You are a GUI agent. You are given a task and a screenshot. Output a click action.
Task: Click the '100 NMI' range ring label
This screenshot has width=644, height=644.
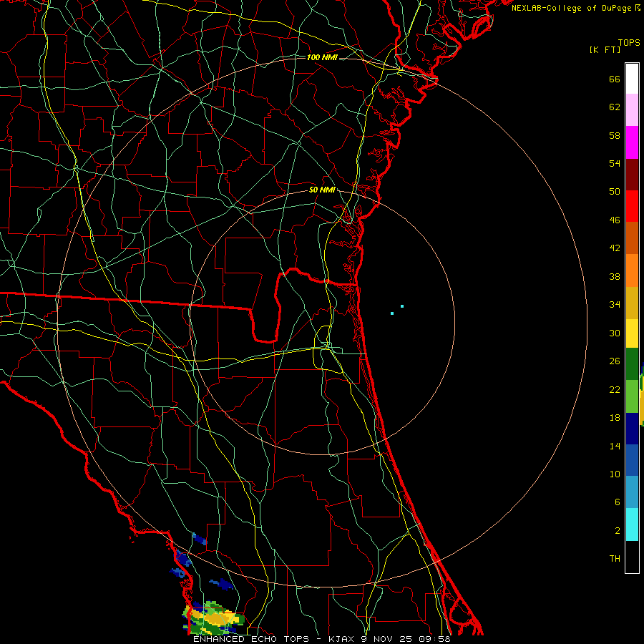(x=322, y=57)
